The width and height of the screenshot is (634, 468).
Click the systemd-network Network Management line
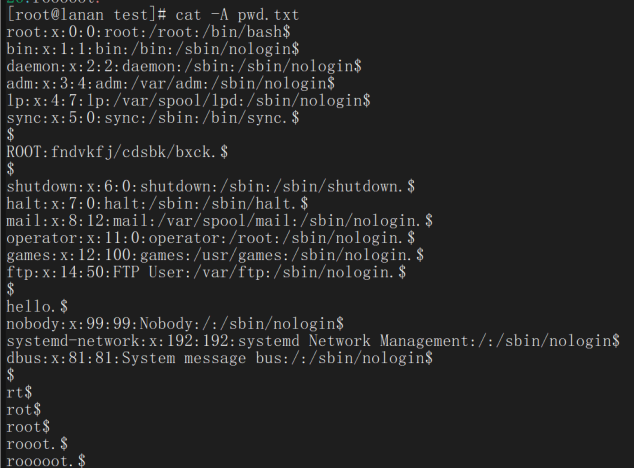[313, 341]
